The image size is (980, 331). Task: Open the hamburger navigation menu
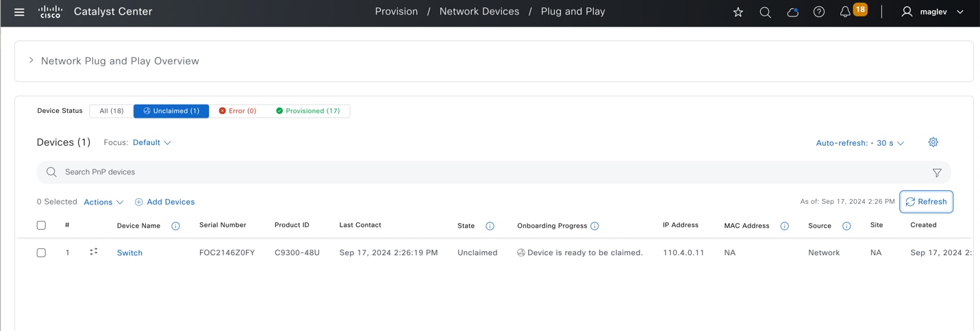[x=19, y=12]
